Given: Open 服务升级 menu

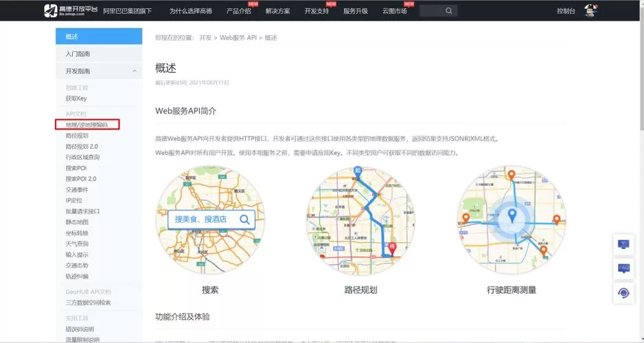Looking at the screenshot, I should coord(356,11).
